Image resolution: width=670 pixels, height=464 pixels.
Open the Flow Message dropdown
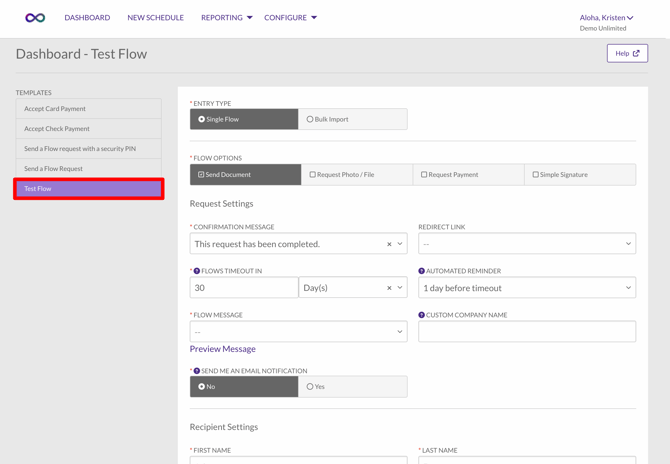pyautogui.click(x=298, y=332)
